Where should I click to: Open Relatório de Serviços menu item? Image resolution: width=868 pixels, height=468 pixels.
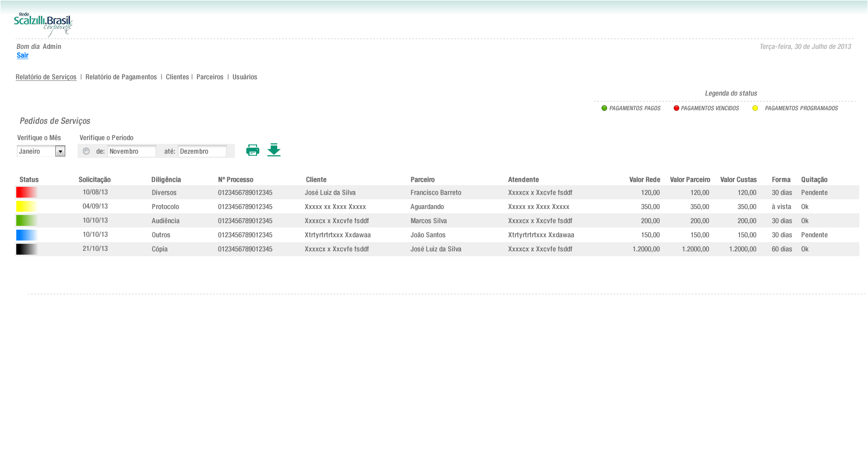pyautogui.click(x=46, y=77)
